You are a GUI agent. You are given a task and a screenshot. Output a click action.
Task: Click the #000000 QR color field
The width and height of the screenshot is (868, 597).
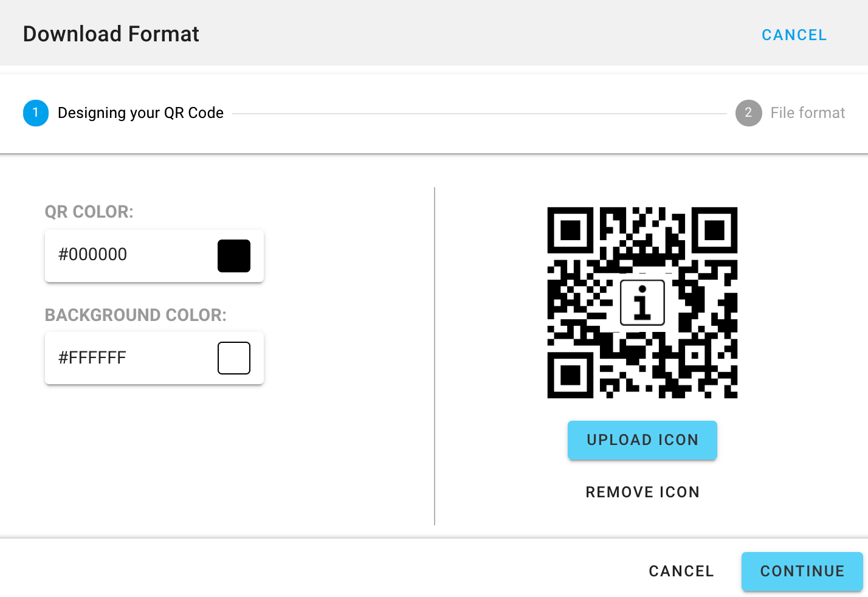[154, 256]
